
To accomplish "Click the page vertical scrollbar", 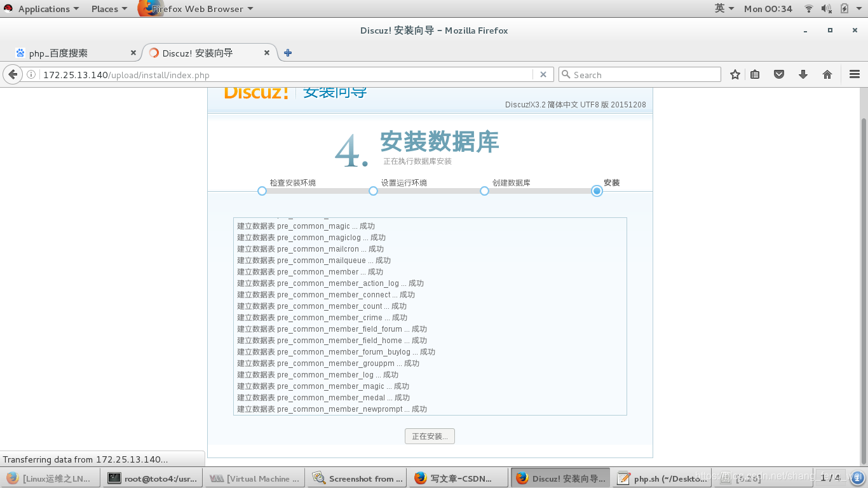I will [863, 290].
